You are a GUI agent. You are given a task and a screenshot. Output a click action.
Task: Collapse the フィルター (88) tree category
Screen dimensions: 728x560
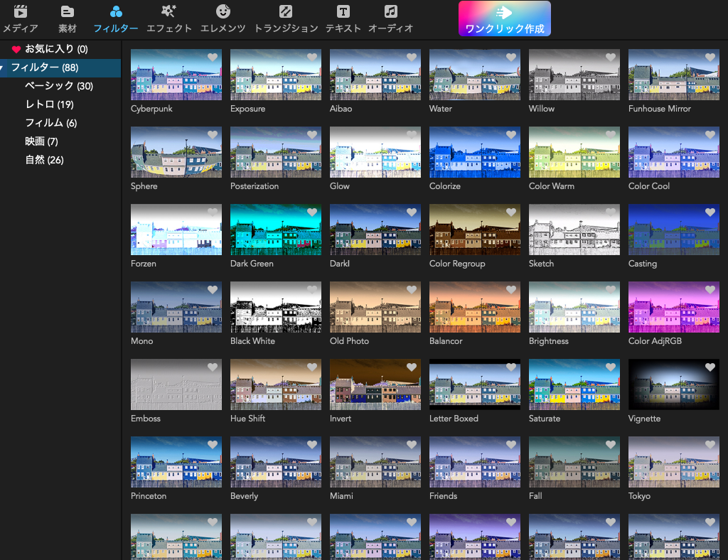click(4, 68)
